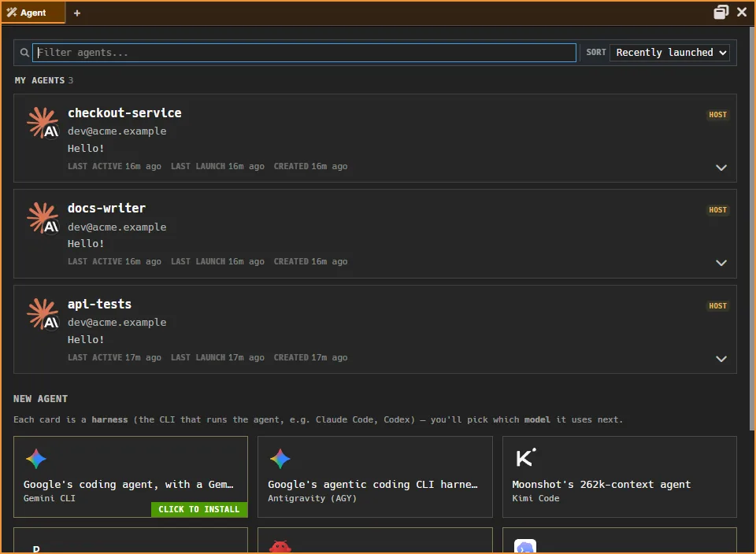Click dev@acme.example under api-tests
Image resolution: width=756 pixels, height=554 pixels.
[x=117, y=323]
